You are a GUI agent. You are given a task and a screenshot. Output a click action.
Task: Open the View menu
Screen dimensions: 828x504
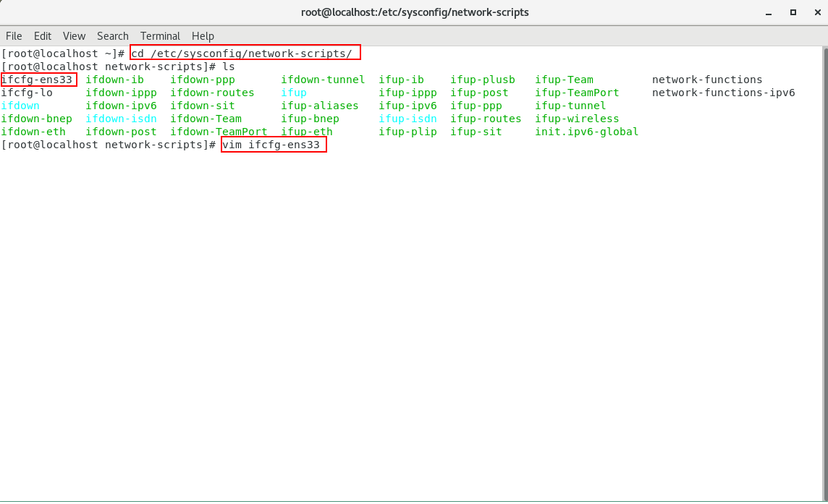[74, 36]
